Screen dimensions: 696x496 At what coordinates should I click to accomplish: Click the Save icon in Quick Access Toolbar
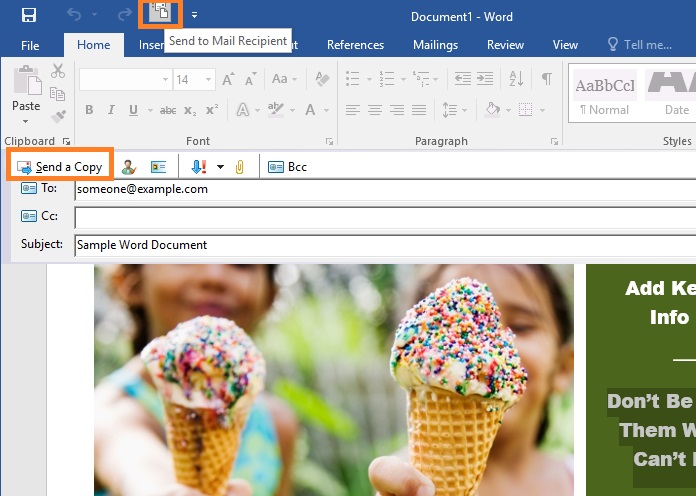(x=29, y=15)
